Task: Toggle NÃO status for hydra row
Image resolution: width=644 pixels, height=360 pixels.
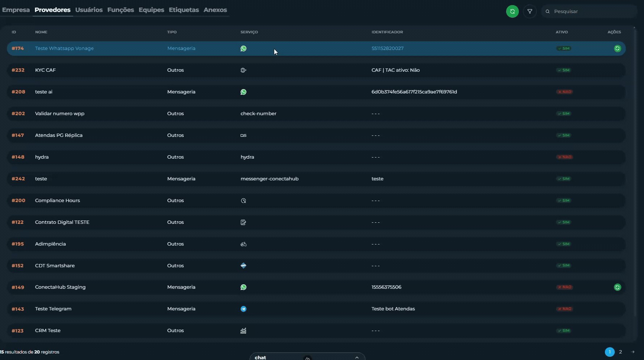Action: tap(564, 157)
